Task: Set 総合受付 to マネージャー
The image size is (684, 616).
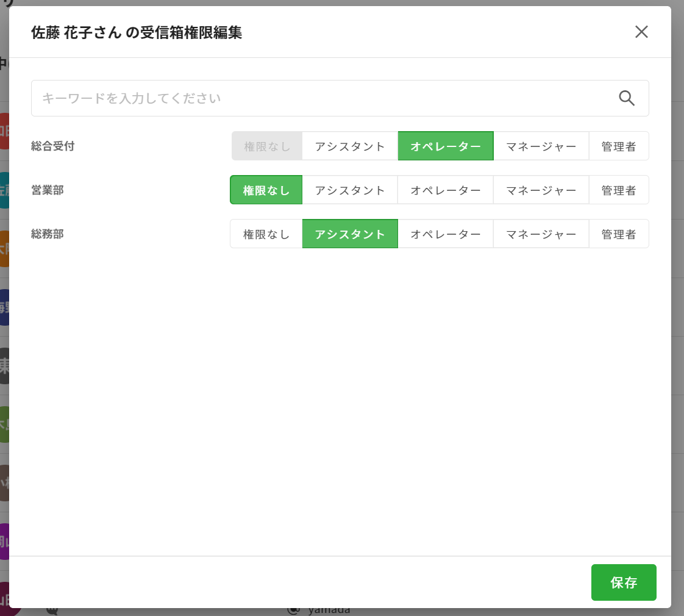Action: (541, 146)
